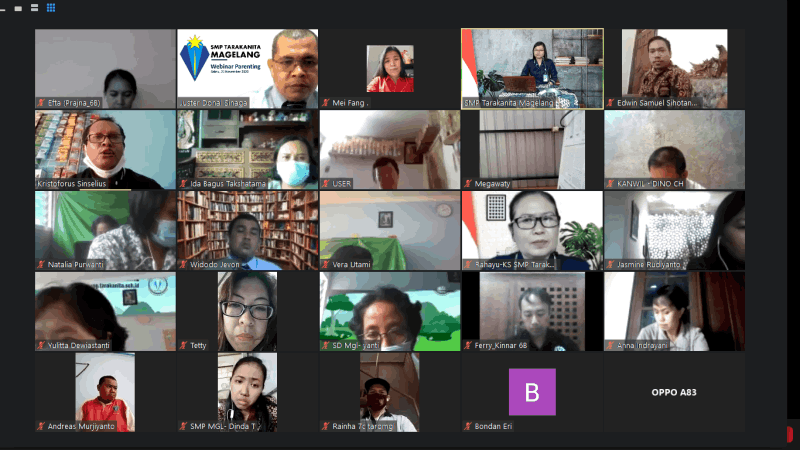800x450 pixels.
Task: Open the SMP Tarakanita Magelang active-speaker video
Action: (x=532, y=68)
